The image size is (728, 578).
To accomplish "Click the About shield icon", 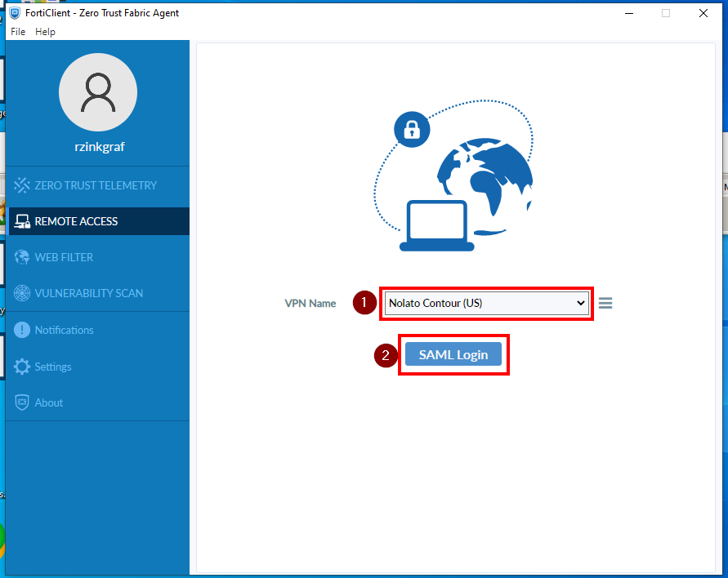I will [x=22, y=402].
